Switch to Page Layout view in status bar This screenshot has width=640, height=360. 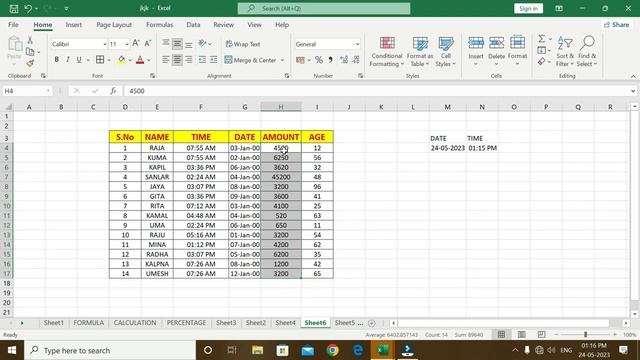521,334
